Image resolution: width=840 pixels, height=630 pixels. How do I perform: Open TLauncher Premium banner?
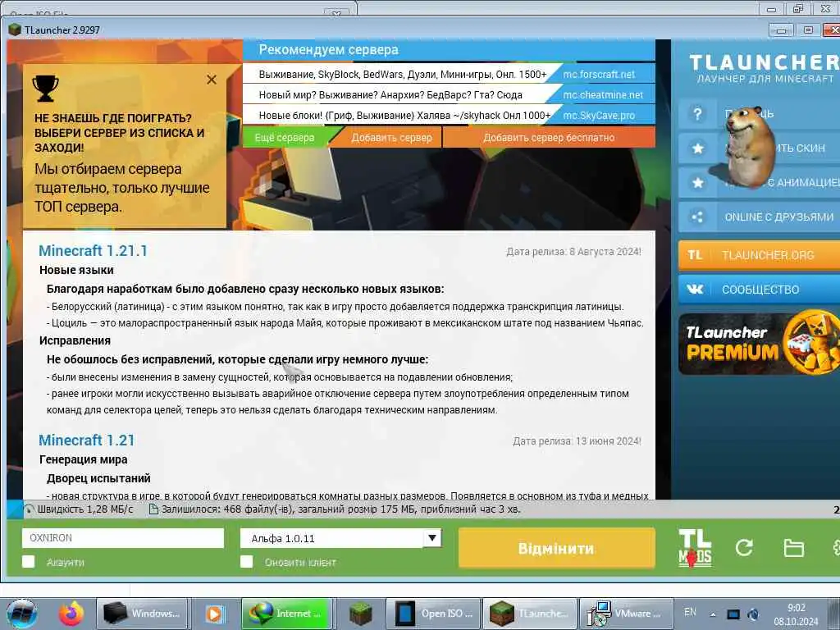[x=759, y=344]
